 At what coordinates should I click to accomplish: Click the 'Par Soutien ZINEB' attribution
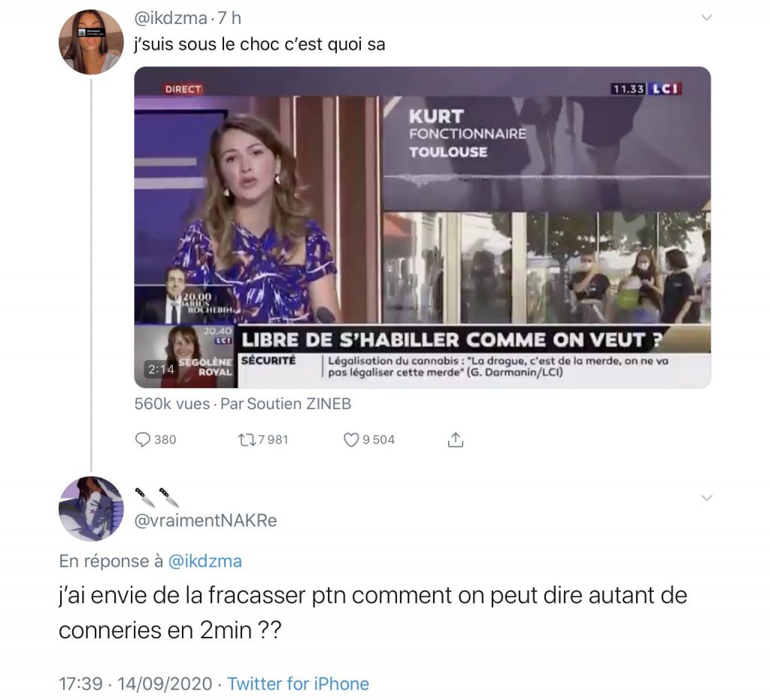[x=286, y=404]
